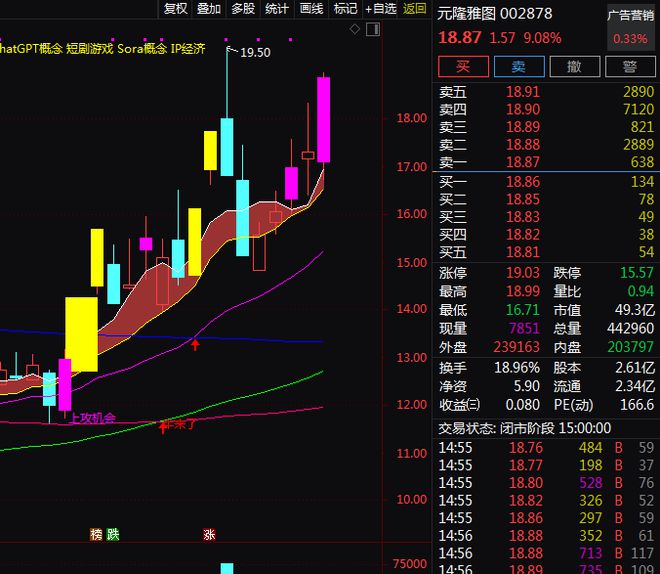
Task: Activate the 画线 drawing tool
Action: pos(311,8)
